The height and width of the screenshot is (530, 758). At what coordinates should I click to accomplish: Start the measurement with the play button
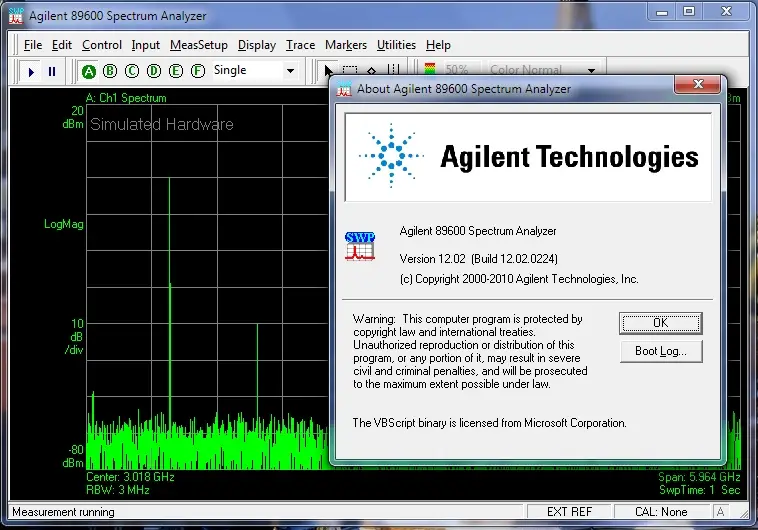pos(31,72)
